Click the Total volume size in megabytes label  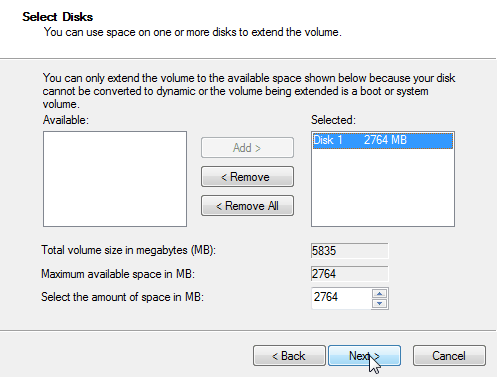[128, 250]
